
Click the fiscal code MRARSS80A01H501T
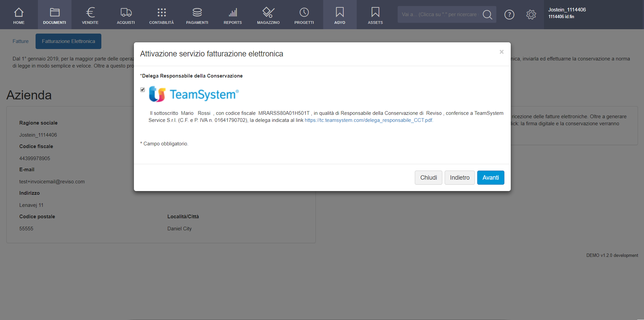(x=284, y=113)
